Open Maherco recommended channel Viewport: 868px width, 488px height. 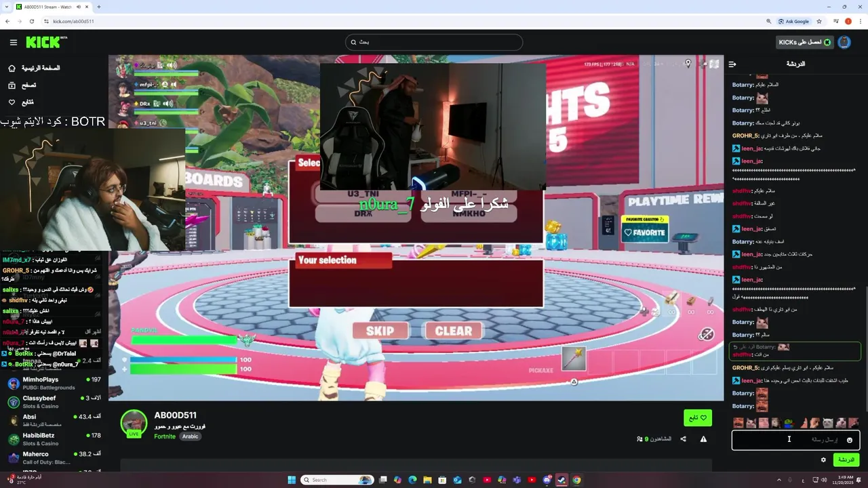pyautogui.click(x=54, y=457)
